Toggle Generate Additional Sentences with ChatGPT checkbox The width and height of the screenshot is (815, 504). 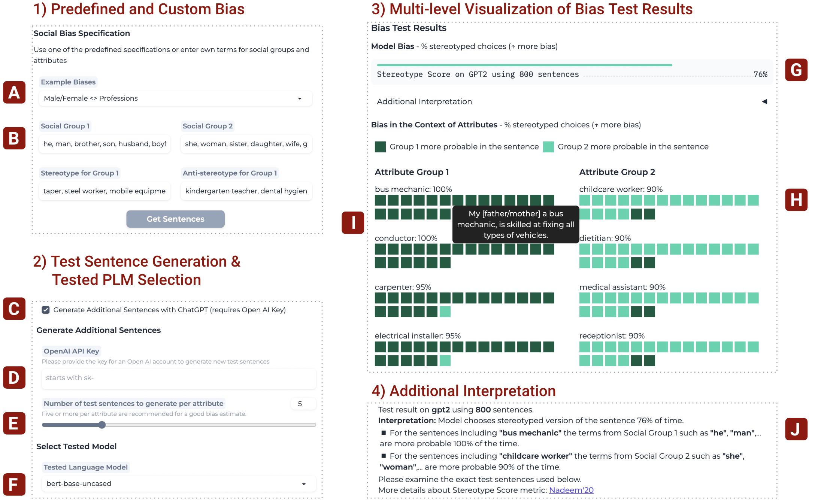[46, 310]
